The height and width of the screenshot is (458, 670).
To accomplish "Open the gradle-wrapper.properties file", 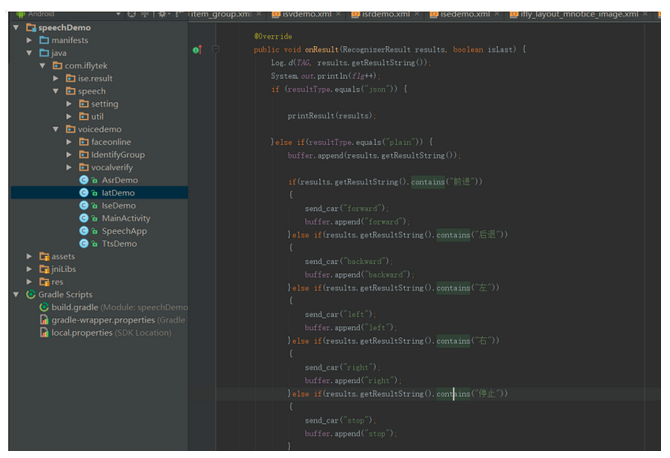I will (103, 320).
